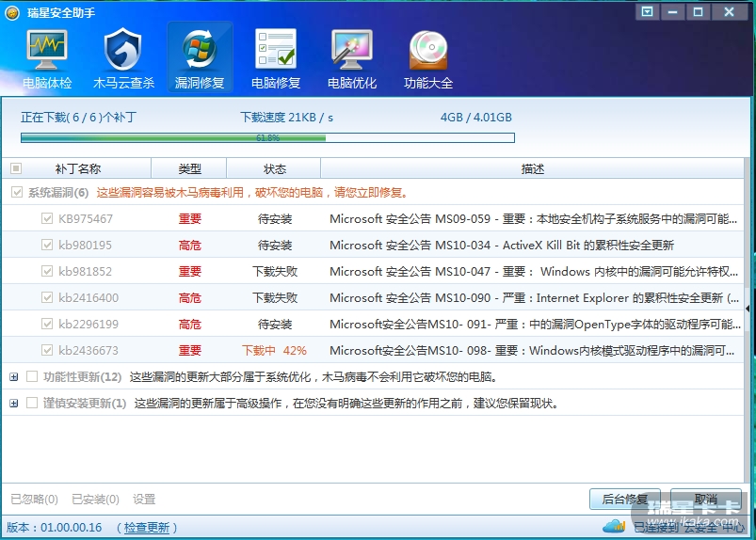The width and height of the screenshot is (756, 540).
Task: Open the 木马云查杀 shield icon
Action: point(123,50)
